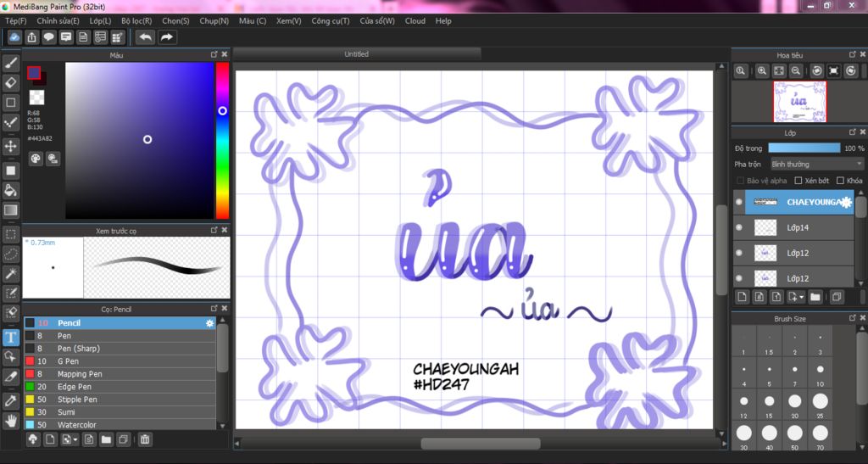Zoom out using Navigator magnifier minus
This screenshot has height=464, width=868.
pyautogui.click(x=795, y=71)
